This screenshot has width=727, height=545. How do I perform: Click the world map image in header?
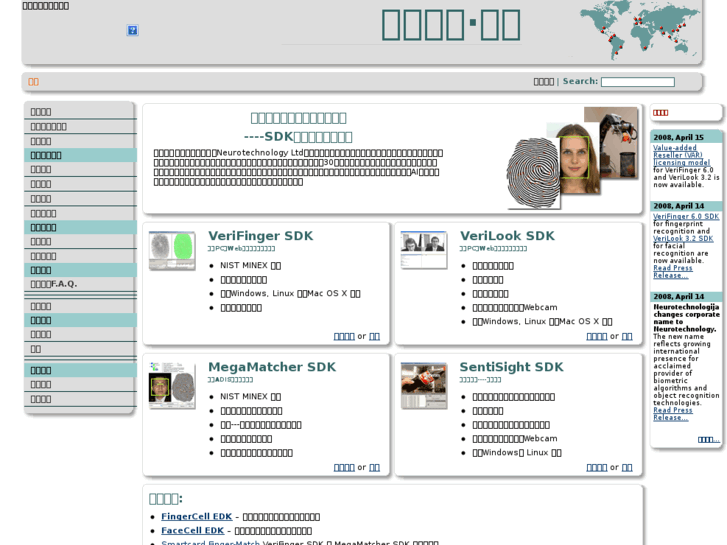[x=639, y=30]
